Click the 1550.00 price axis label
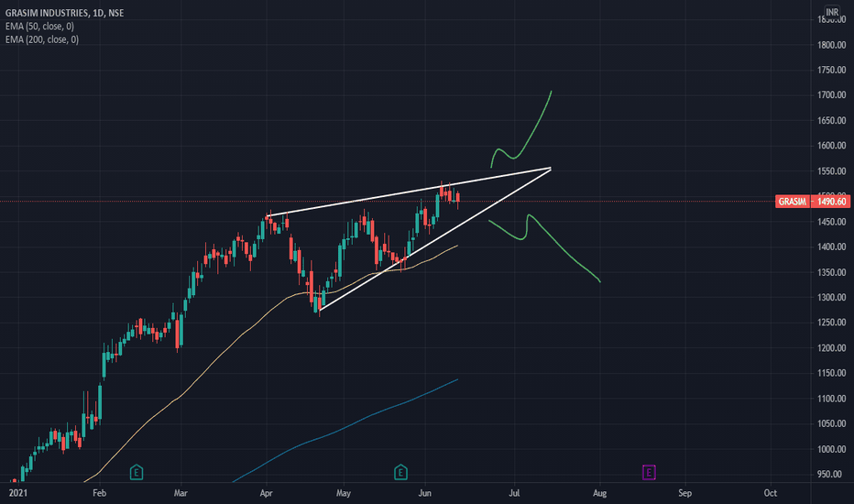The width and height of the screenshot is (854, 504). (x=832, y=171)
